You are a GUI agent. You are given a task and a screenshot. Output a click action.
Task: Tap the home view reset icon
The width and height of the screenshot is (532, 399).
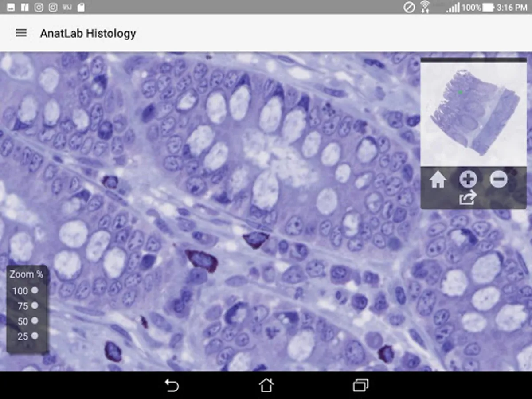coord(438,180)
